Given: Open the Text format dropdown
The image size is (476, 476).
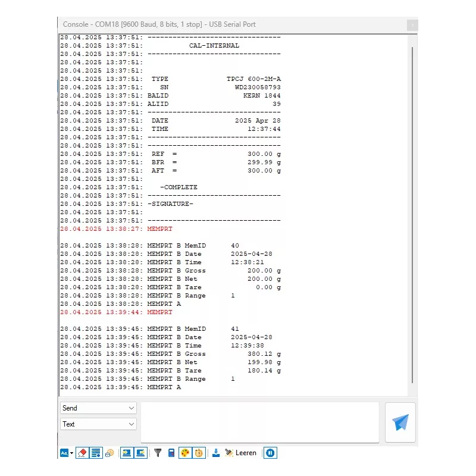Looking at the screenshot, I should click(98, 424).
